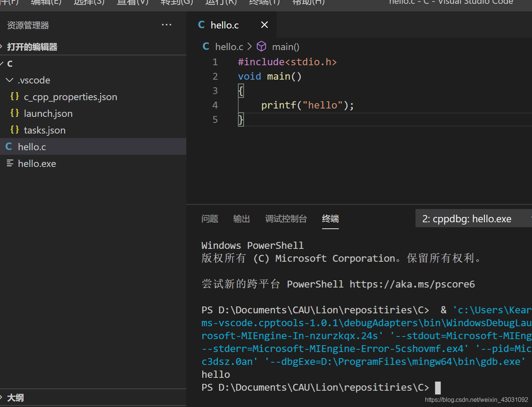Viewport: 532px width, 407px height.
Task: Click the aka.ms/pscore6 link in terminal
Action: point(412,284)
